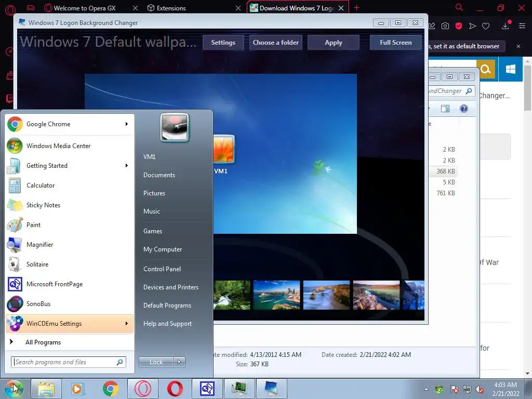Image resolution: width=532 pixels, height=399 pixels.
Task: Open Magnifier from the Start menu
Action: (70, 245)
